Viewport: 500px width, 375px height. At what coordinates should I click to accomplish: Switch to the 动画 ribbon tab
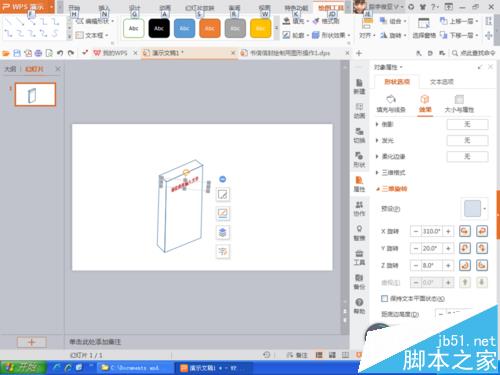click(x=165, y=8)
